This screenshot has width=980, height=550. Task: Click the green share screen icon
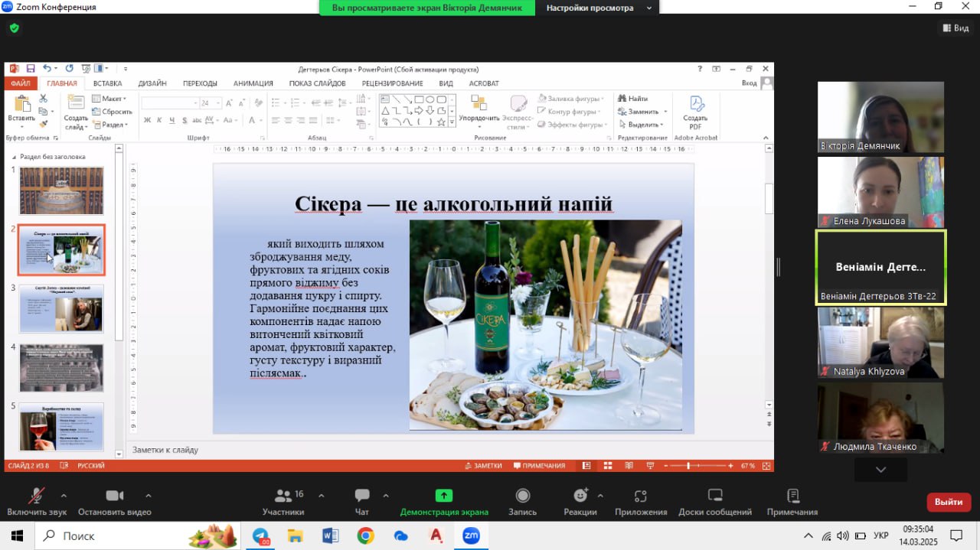pyautogui.click(x=444, y=495)
